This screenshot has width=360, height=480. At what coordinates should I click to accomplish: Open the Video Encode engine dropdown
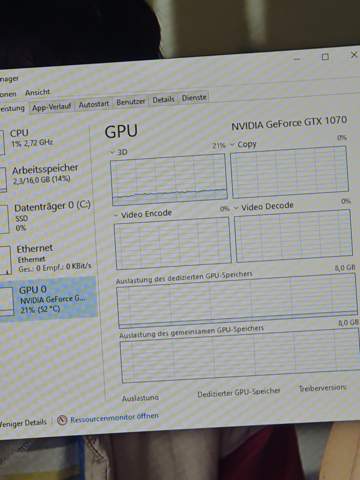pos(116,216)
